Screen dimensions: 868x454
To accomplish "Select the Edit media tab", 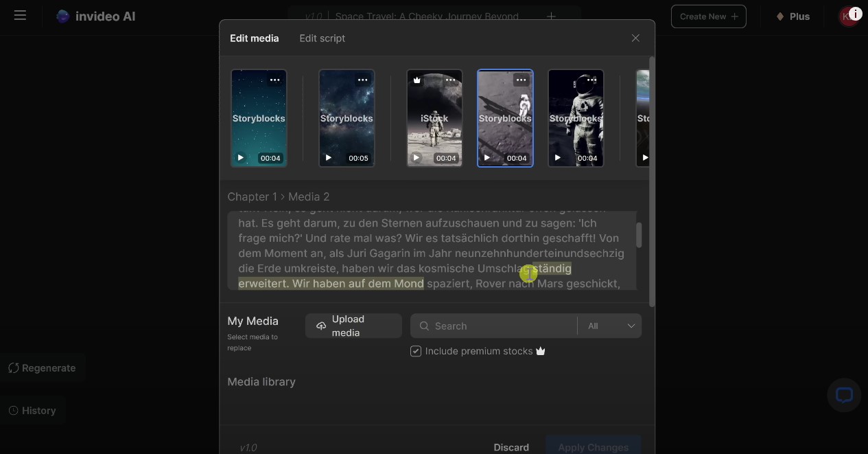I will click(x=254, y=38).
